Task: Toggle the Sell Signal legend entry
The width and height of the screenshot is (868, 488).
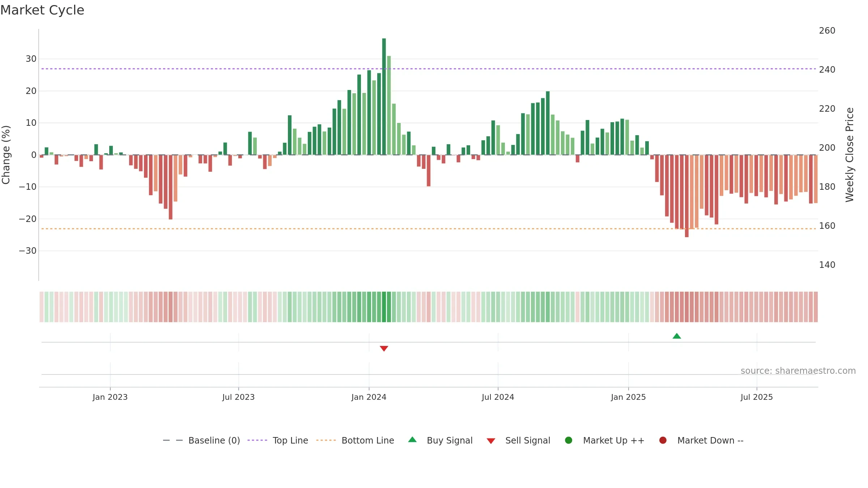Action: pyautogui.click(x=519, y=440)
